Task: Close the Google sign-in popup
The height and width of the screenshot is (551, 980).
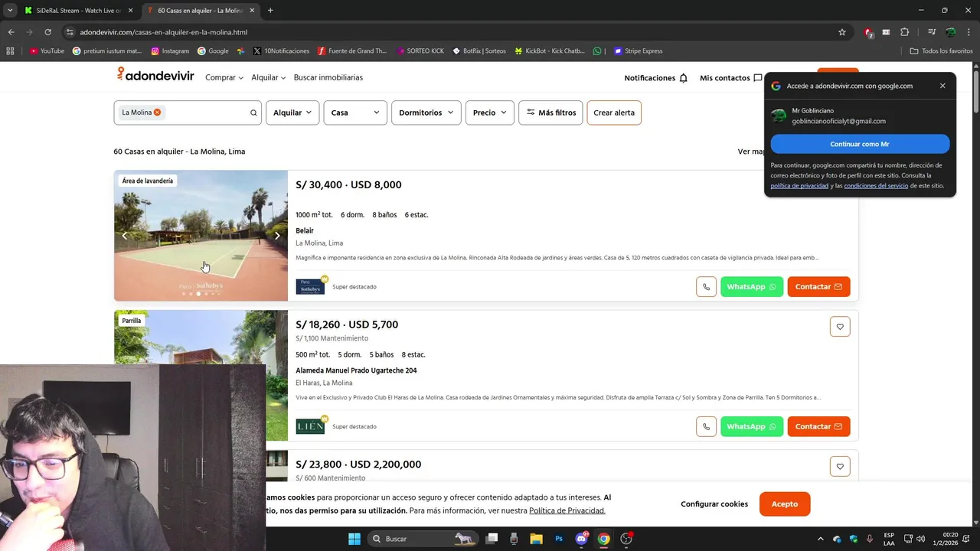Action: 942,86
